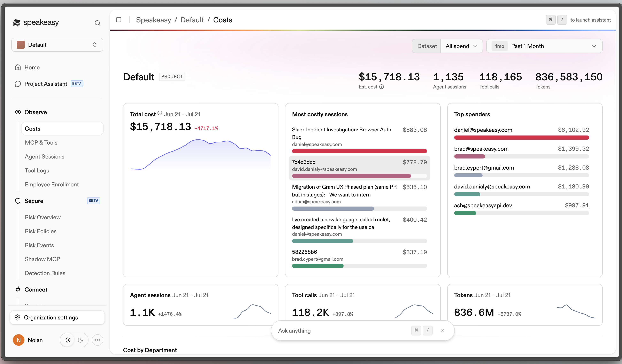Click the Est. cost info icon
This screenshot has width=622, height=364.
(381, 87)
